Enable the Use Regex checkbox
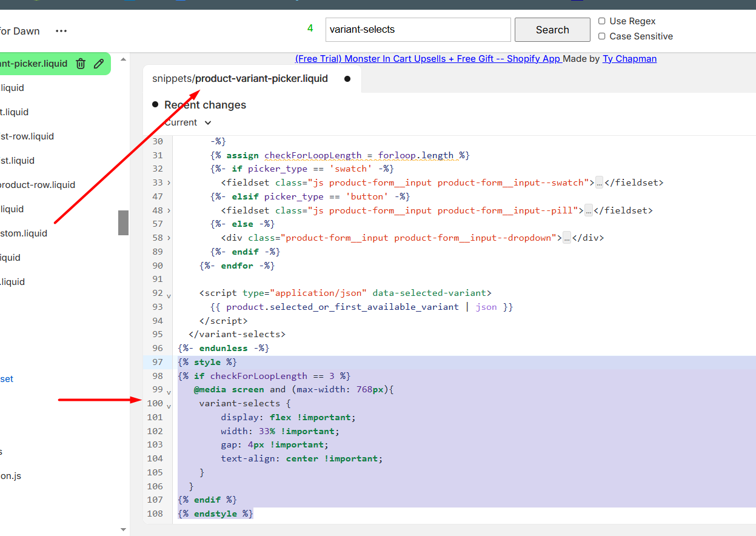 pos(602,21)
